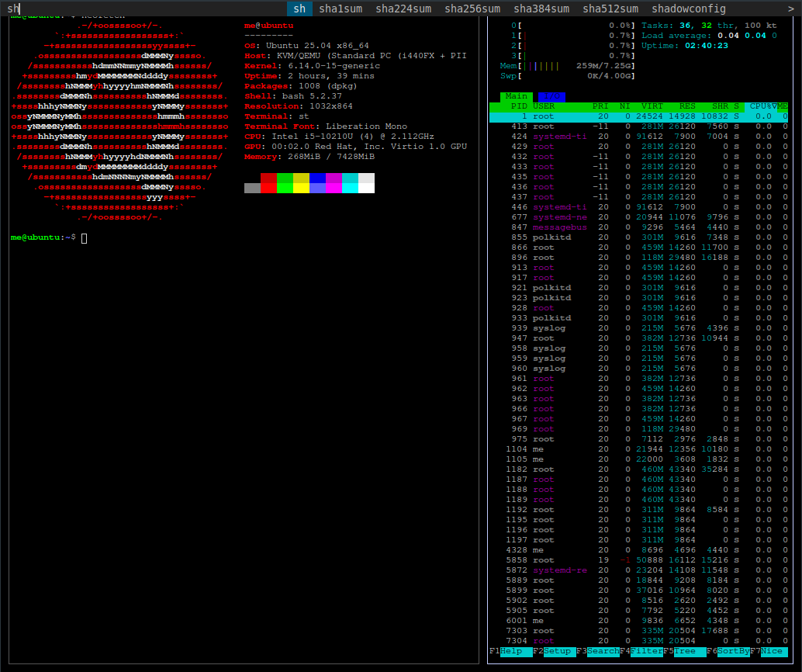
Task: Toggle CPU% sort order column header
Action: click(x=763, y=106)
